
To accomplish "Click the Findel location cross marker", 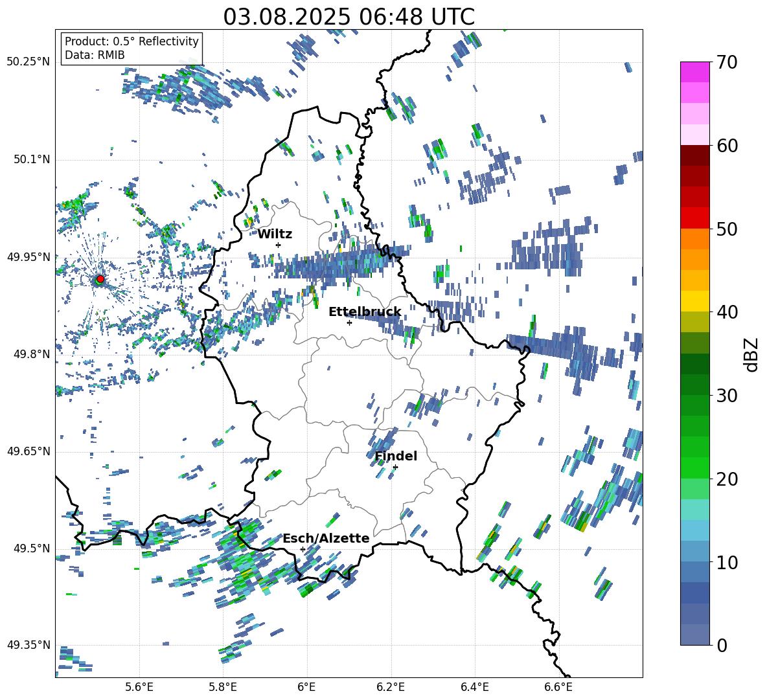I will pos(395,468).
